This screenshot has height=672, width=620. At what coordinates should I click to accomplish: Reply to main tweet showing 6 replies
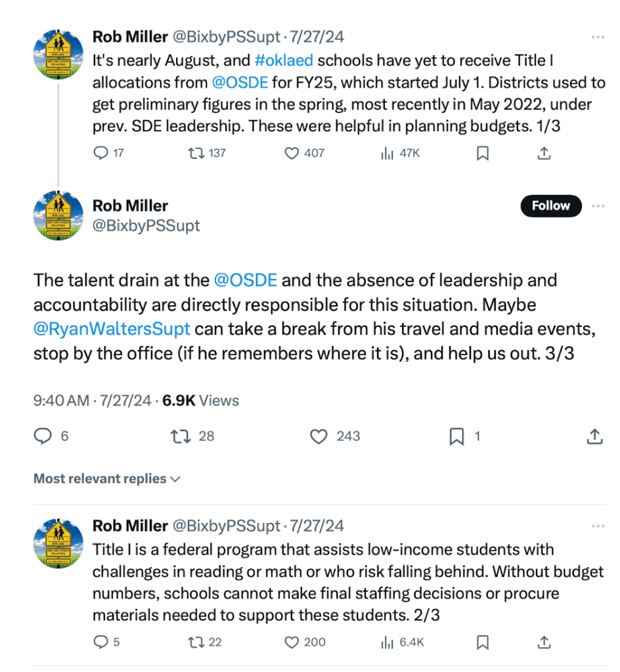(x=43, y=436)
